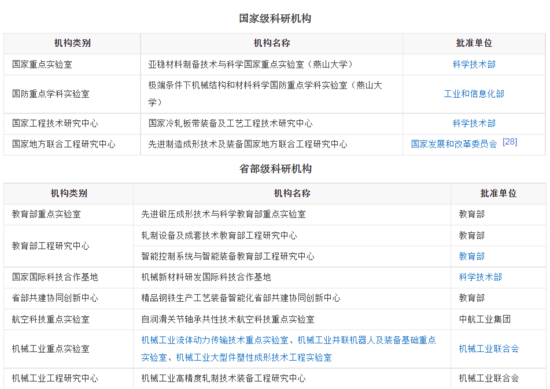
Task: Select the 教育部工程研究中心 category cell
Action: pos(69,246)
